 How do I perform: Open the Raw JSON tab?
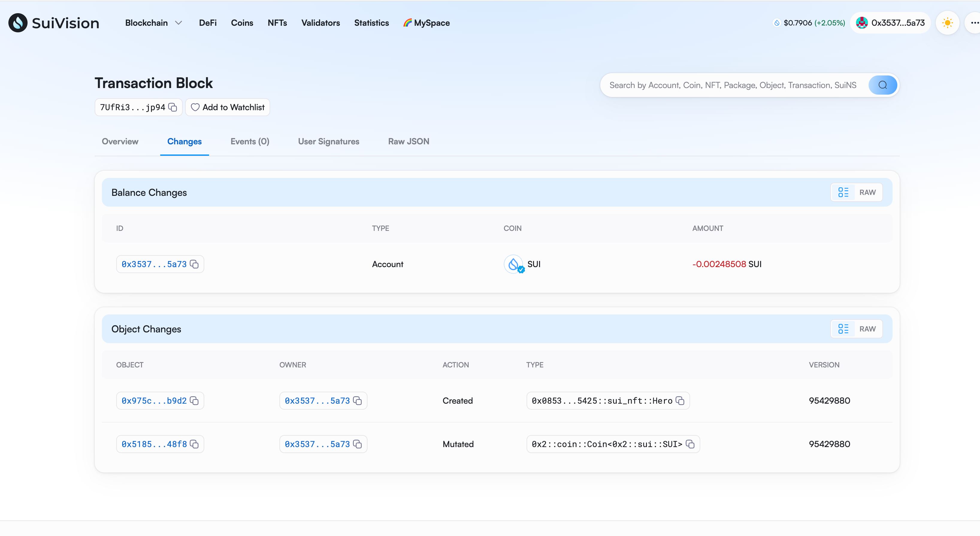pos(409,142)
